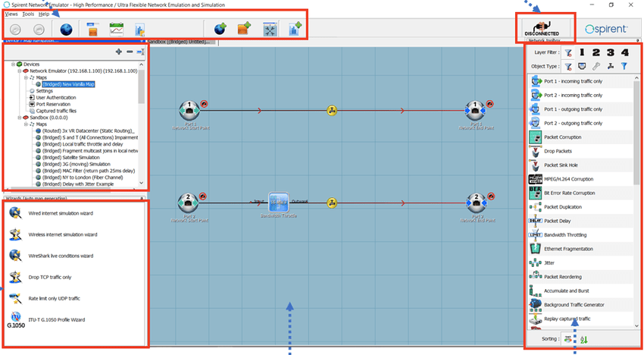Launch the Wired internet simulation wizard

click(x=61, y=213)
